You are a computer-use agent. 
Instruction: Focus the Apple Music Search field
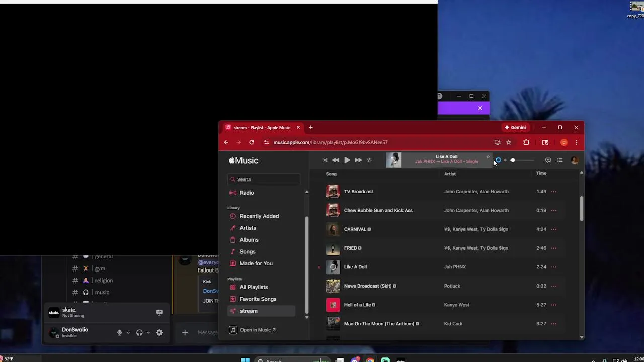tap(264, 179)
